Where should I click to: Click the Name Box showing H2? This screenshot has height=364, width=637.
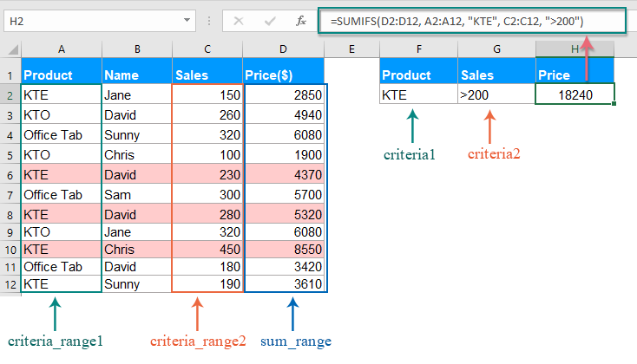click(x=100, y=21)
